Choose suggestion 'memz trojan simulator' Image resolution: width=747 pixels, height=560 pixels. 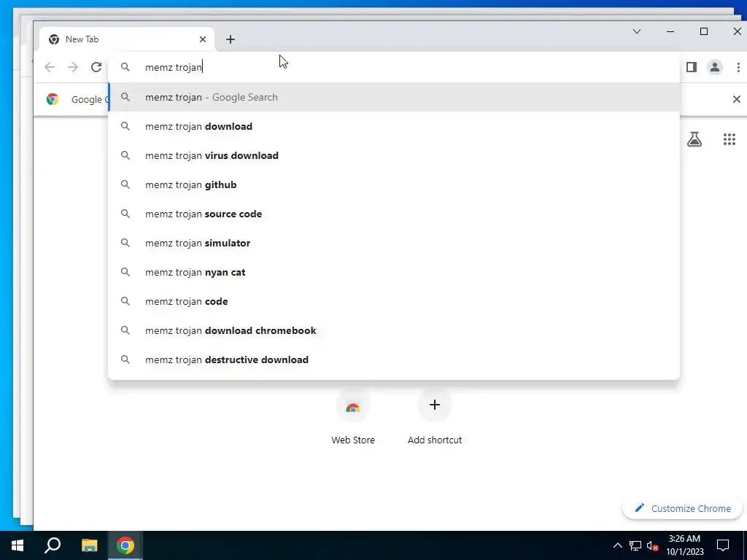click(x=394, y=243)
